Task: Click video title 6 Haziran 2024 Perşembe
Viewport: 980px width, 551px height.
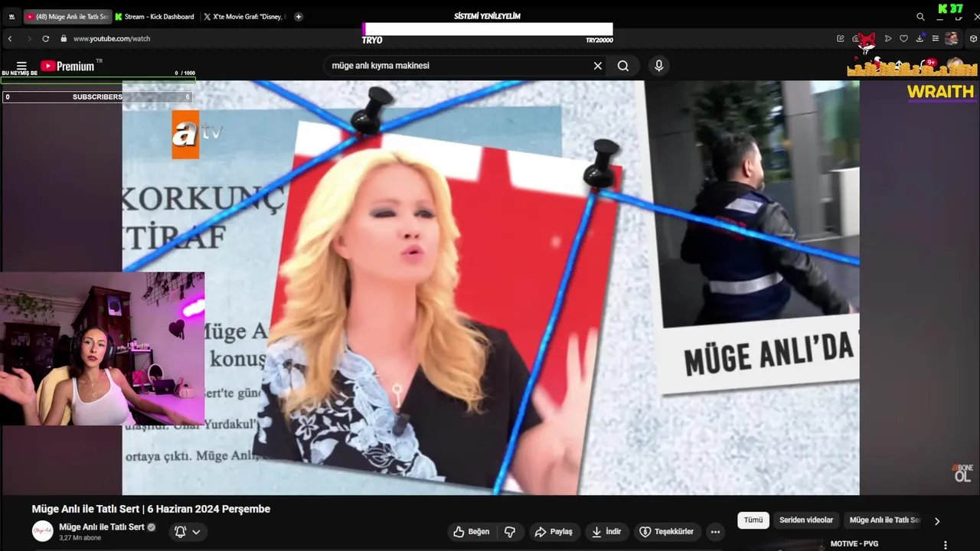Action: (151, 509)
